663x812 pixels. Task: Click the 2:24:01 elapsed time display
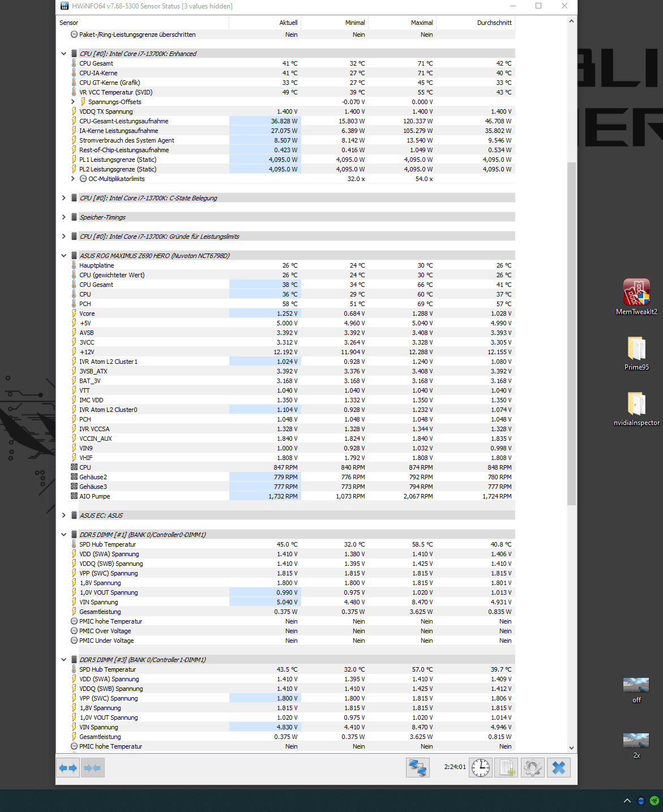point(455,767)
